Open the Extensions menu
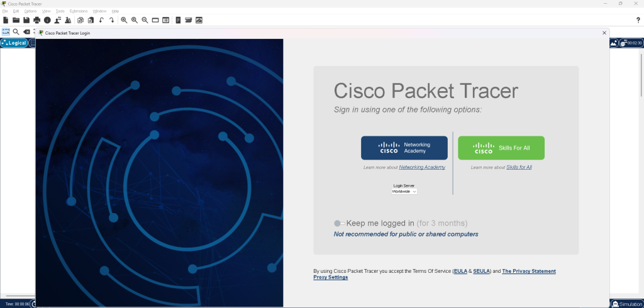 coord(79,11)
